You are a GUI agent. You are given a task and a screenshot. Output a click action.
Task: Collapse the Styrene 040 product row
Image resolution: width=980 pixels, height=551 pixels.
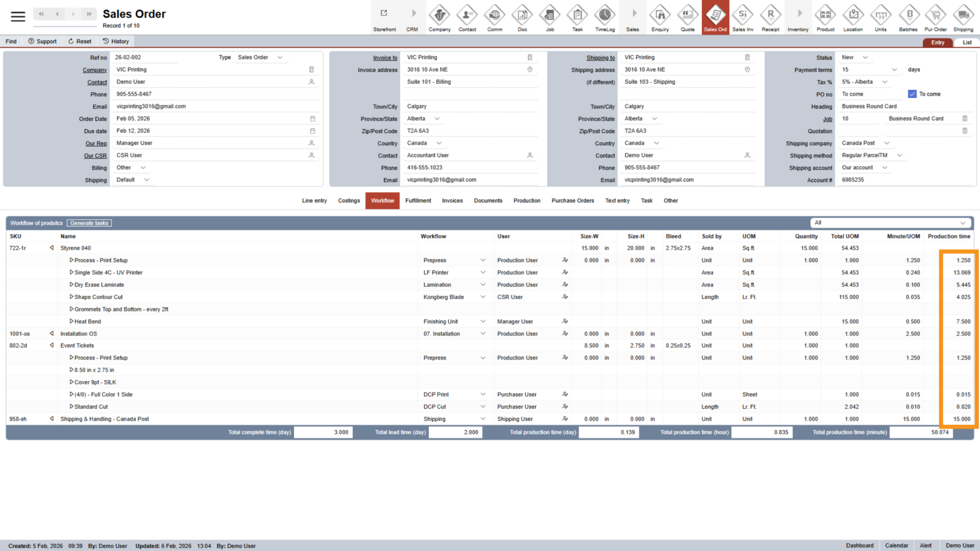[52, 248]
